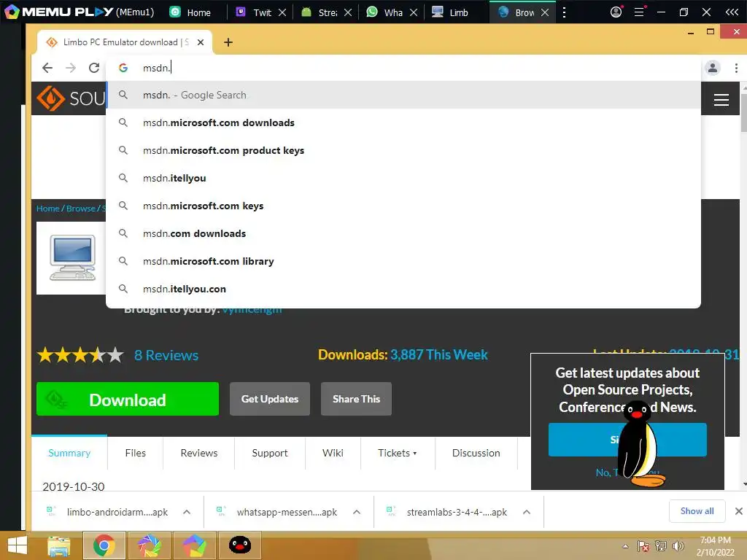The height and width of the screenshot is (560, 747).
Task: Select suggestion msdn.microsoft.com library
Action: click(403, 261)
